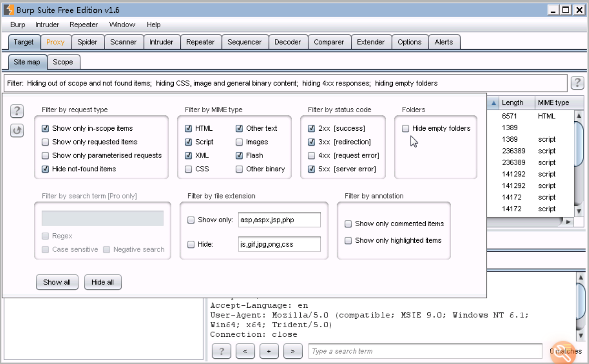Enable the Images MIME checkbox
The height and width of the screenshot is (364, 589).
click(239, 142)
